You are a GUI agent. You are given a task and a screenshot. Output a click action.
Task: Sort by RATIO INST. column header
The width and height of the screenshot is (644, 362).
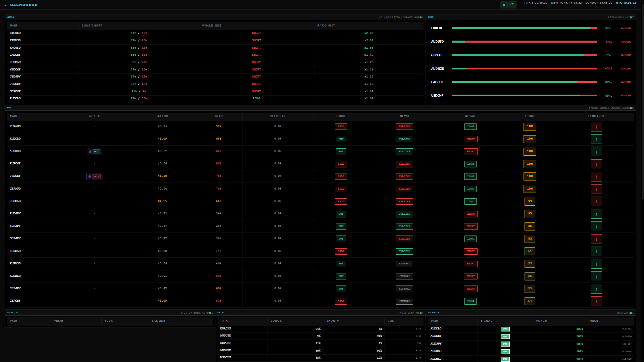tap(326, 25)
